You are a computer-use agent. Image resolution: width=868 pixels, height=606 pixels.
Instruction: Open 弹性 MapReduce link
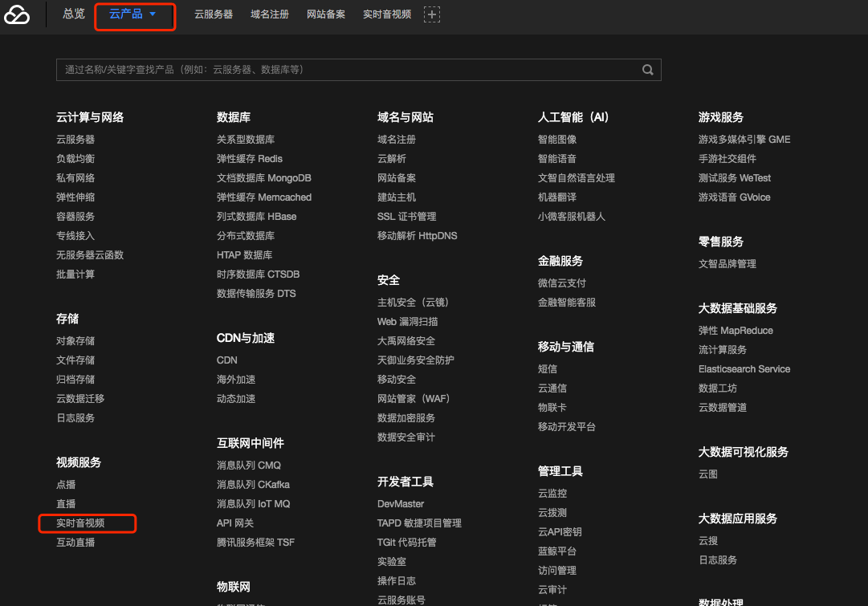tap(736, 331)
